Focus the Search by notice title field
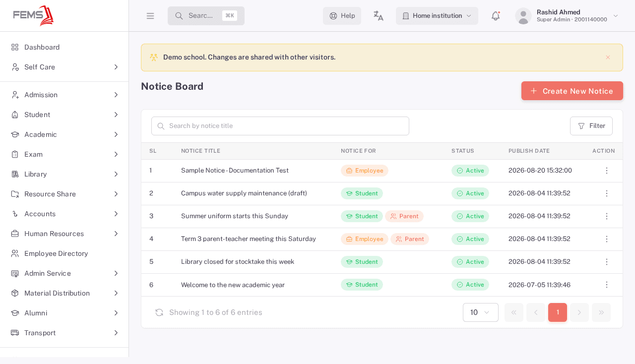The height and width of the screenshot is (364, 635). point(280,126)
